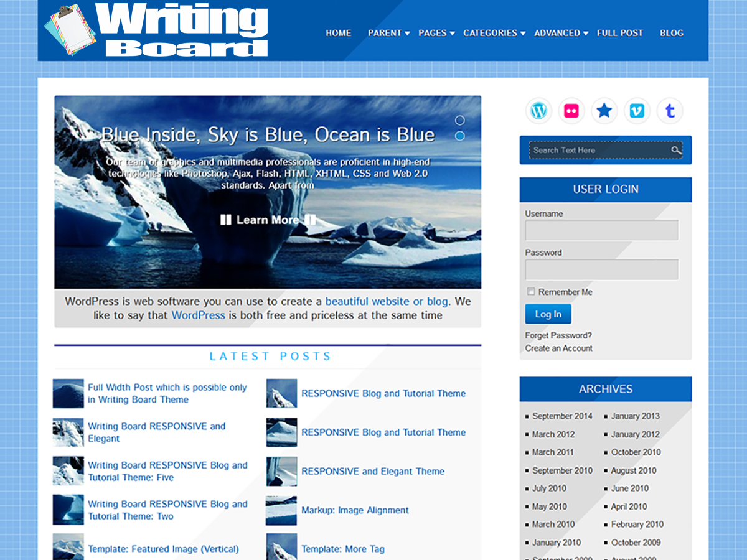747x560 pixels.
Task: Expand the PARENT navigation dropdown
Action: click(386, 33)
